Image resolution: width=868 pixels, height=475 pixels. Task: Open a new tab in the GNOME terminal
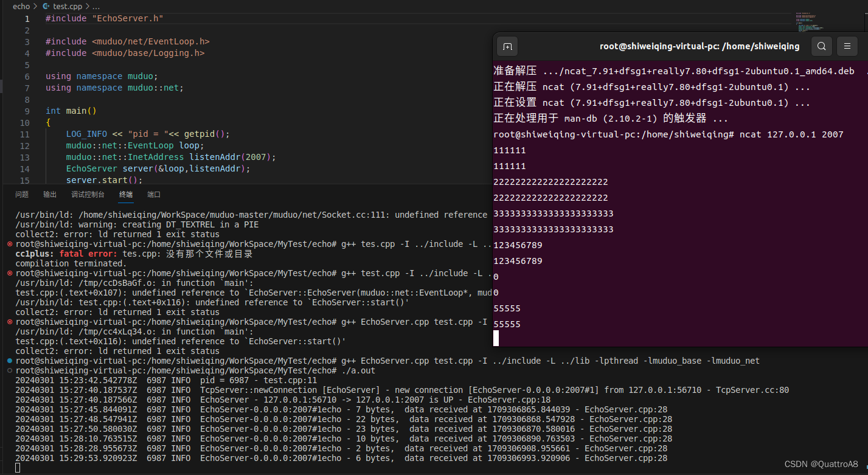[507, 46]
